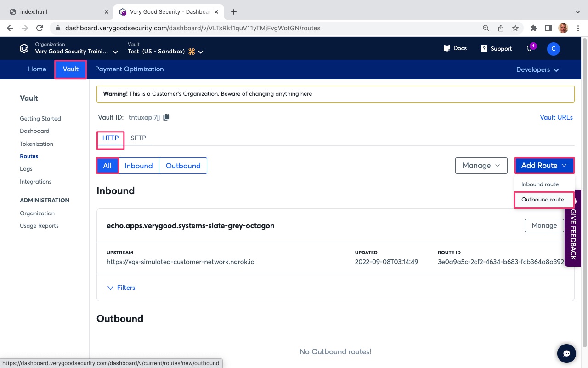This screenshot has width=588, height=368.
Task: Toggle the browser side panel icon
Action: pos(548,28)
